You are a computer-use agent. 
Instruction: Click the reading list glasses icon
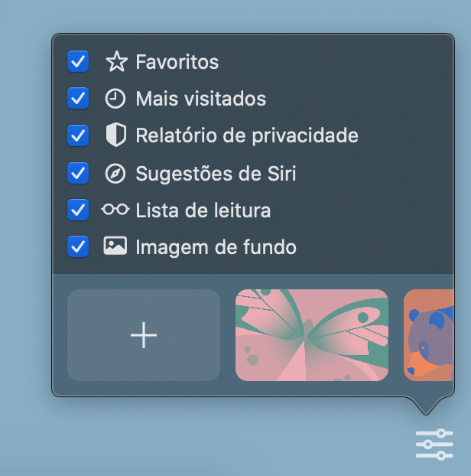pyautogui.click(x=115, y=210)
